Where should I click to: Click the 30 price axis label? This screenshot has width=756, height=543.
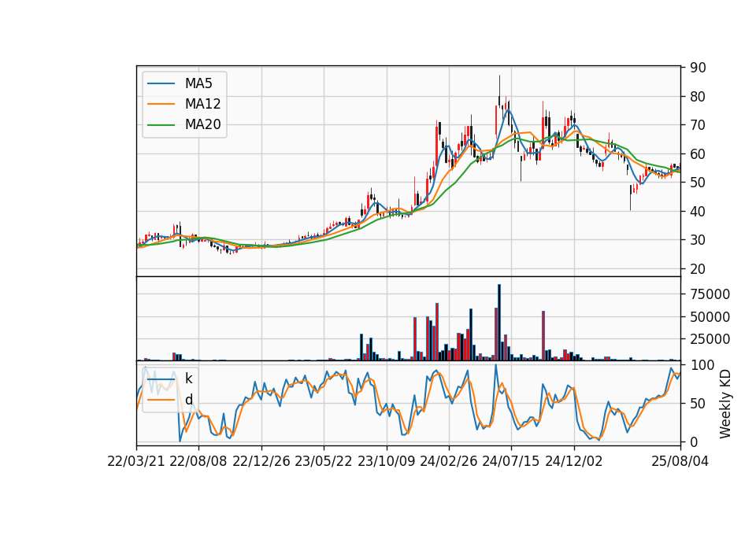pyautogui.click(x=698, y=240)
